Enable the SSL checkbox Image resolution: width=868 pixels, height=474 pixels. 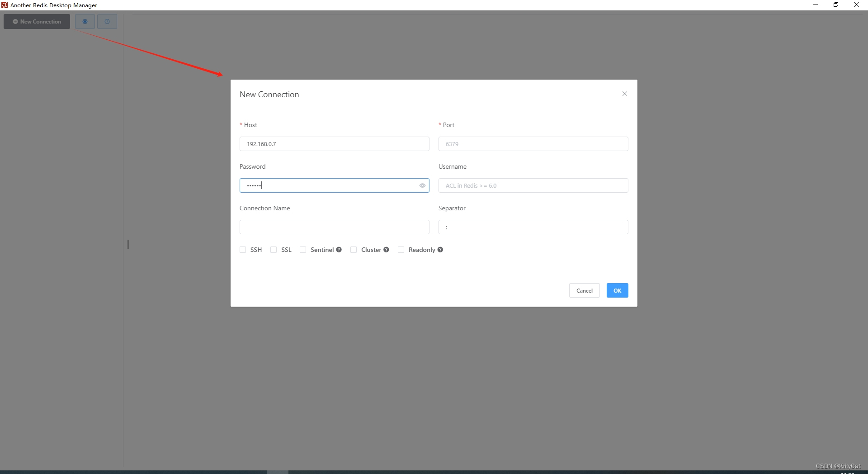pos(274,250)
